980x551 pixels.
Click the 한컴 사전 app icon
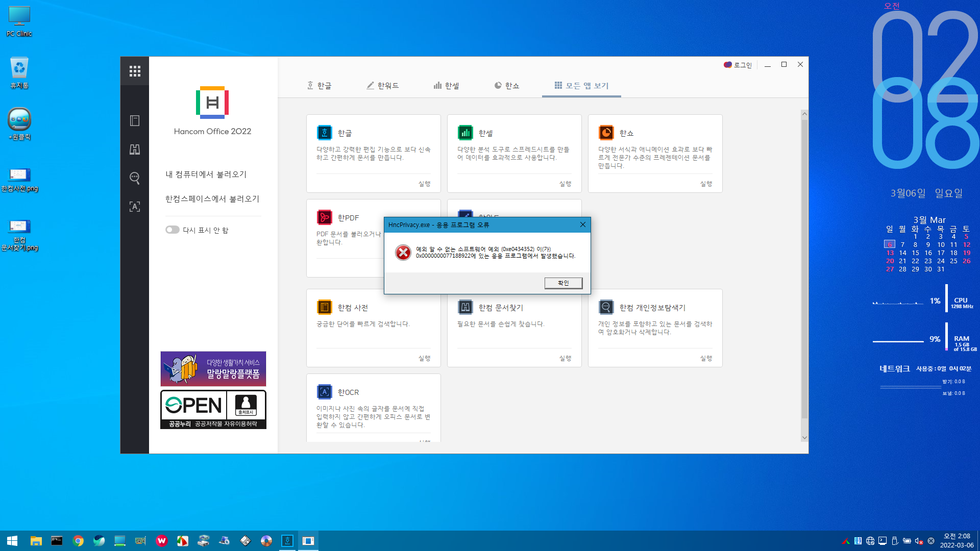tap(325, 307)
